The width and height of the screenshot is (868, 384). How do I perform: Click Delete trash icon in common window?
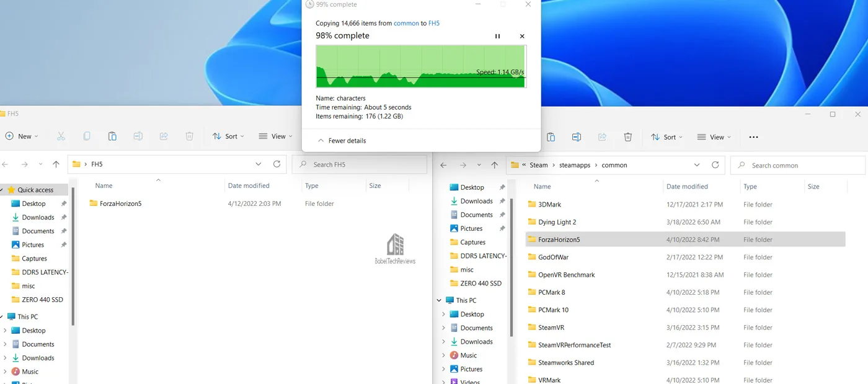(x=628, y=137)
